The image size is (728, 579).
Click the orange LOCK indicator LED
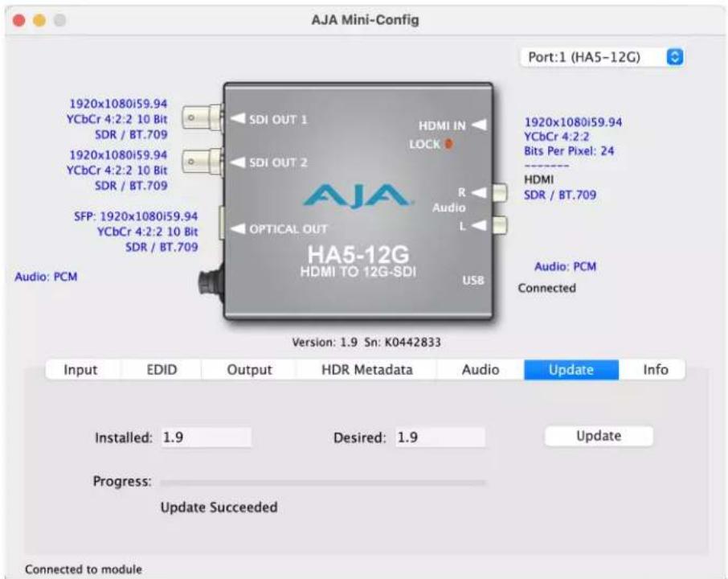click(448, 144)
